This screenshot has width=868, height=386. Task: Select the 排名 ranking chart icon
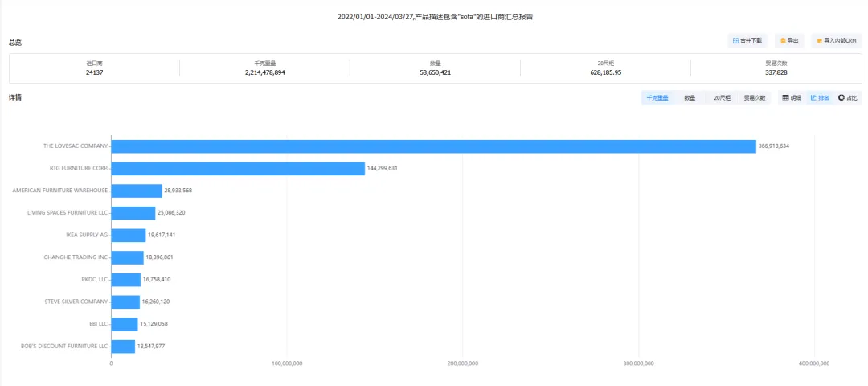pyautogui.click(x=813, y=97)
